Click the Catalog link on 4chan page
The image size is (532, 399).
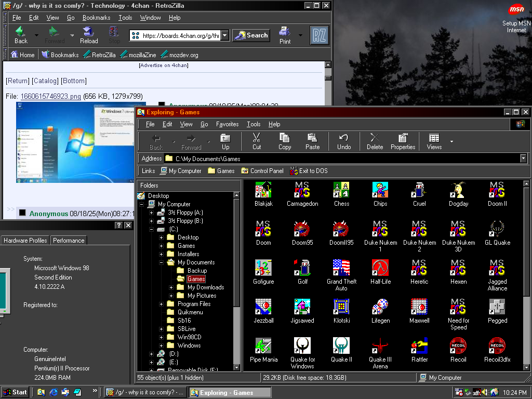click(x=45, y=81)
